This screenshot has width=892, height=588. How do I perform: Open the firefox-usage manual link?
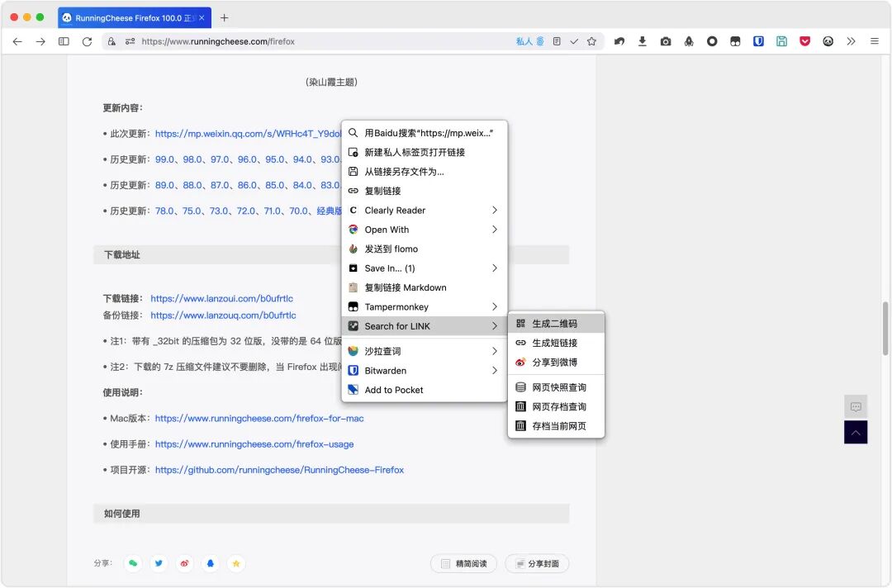pyautogui.click(x=254, y=444)
